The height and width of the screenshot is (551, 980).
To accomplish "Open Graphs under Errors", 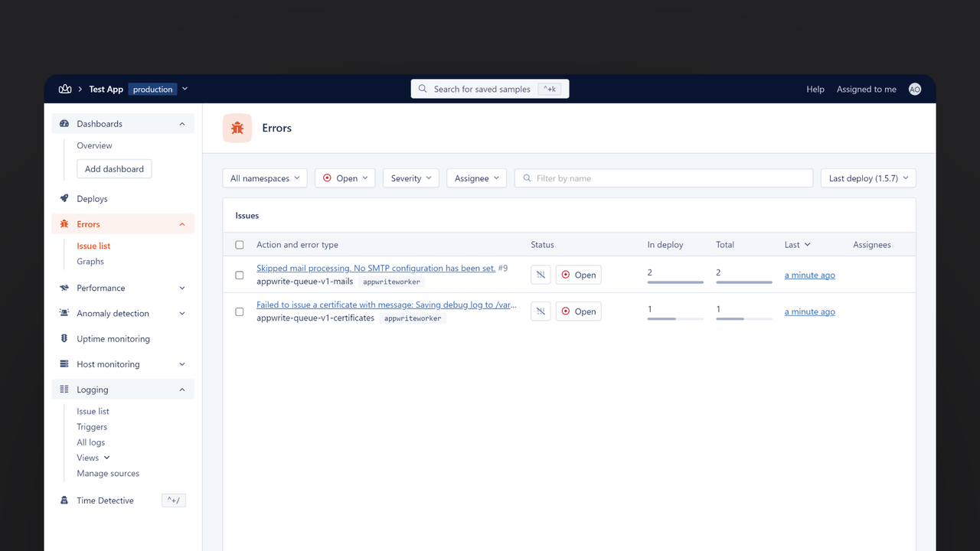I will pyautogui.click(x=90, y=262).
